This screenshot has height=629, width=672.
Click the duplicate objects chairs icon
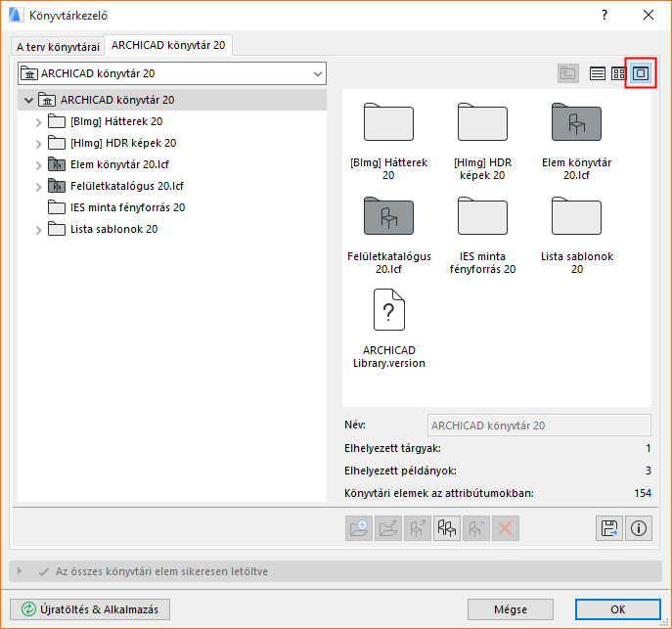click(x=447, y=528)
